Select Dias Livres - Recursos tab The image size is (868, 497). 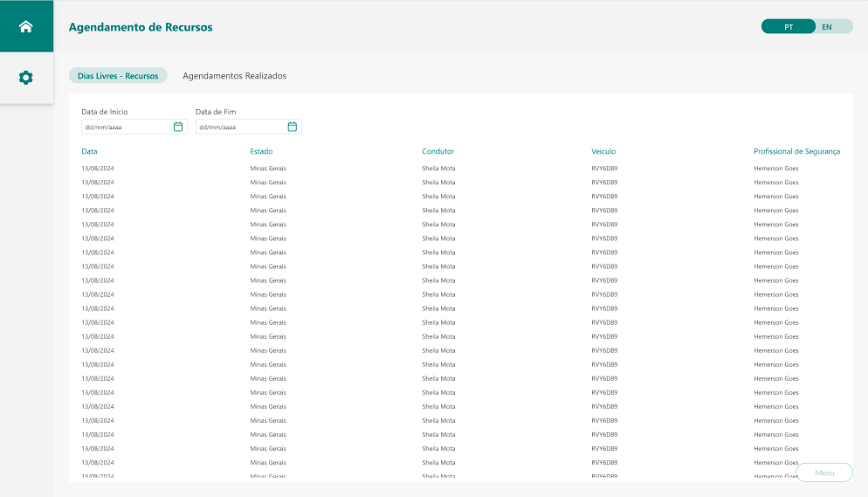point(118,76)
